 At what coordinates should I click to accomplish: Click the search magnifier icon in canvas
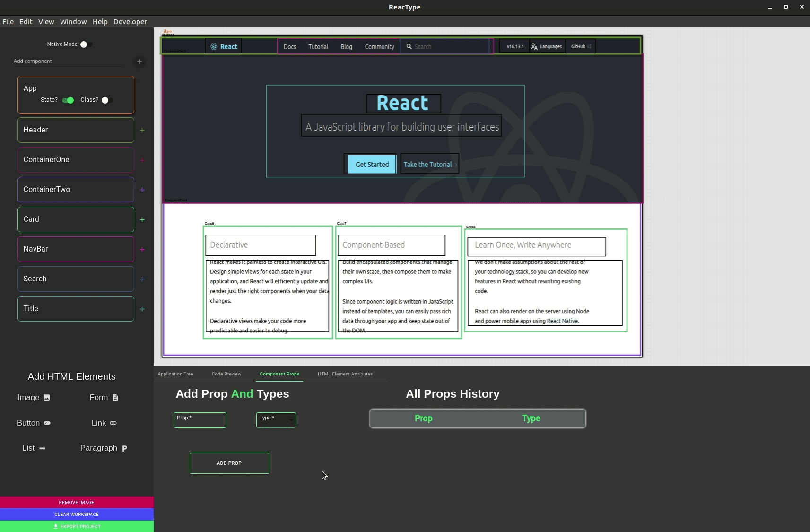(409, 46)
